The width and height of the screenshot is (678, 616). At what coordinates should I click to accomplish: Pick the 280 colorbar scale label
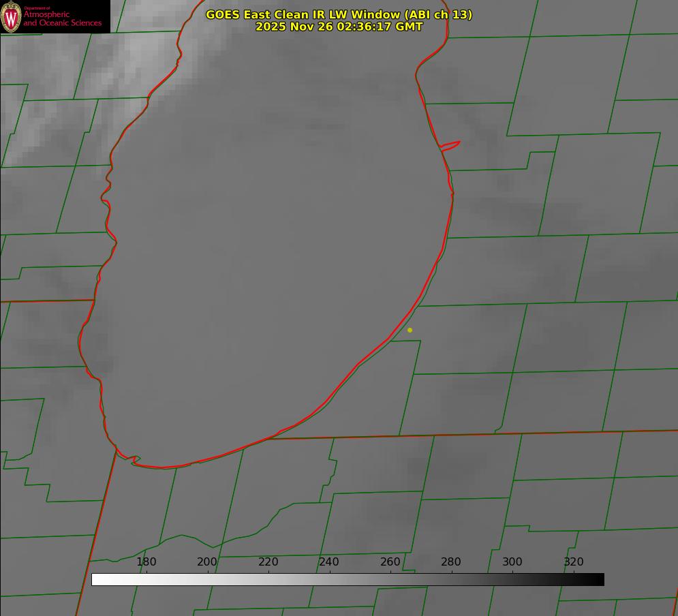(x=451, y=561)
